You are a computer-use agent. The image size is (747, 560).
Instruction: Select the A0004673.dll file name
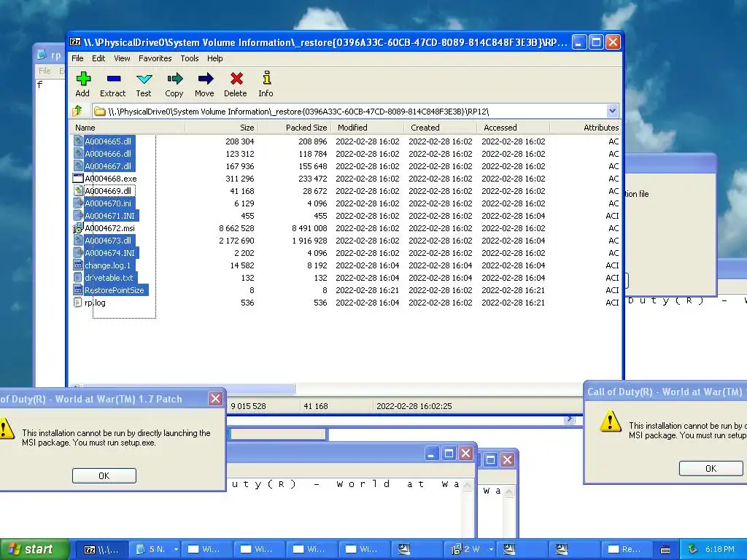pos(108,241)
